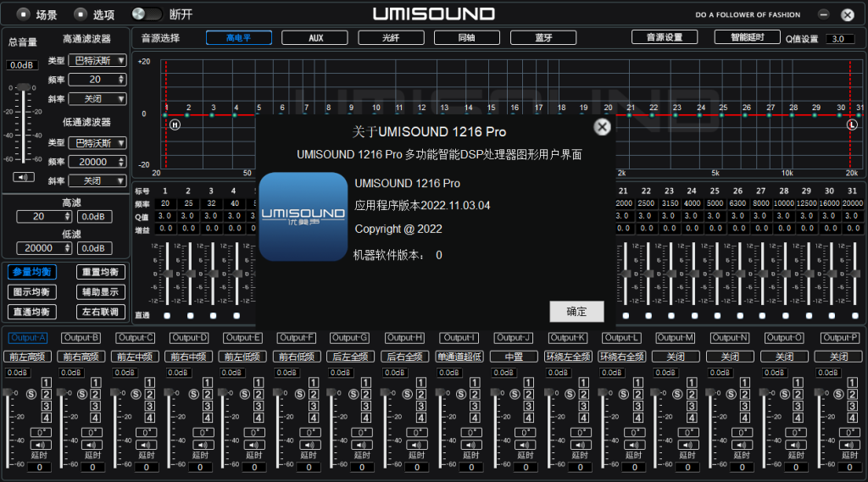Adjust the 低滤 stepper showing 20000
This screenshot has width=868, height=482.
coord(44,248)
